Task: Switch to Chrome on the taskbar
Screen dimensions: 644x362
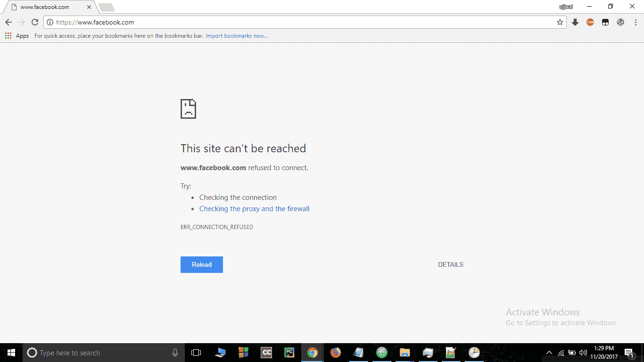Action: 312,353
